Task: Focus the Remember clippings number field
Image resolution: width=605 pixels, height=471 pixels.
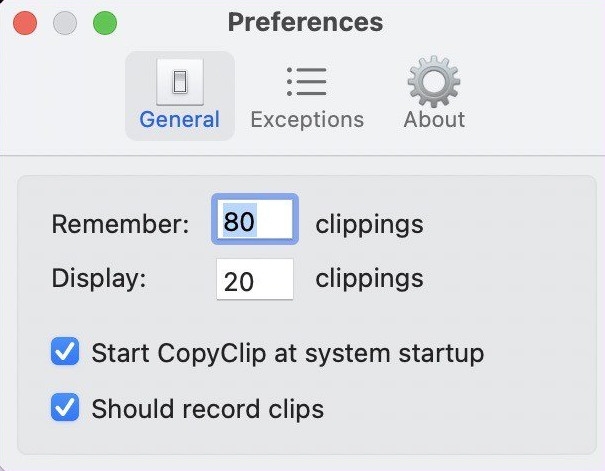Action: tap(255, 220)
